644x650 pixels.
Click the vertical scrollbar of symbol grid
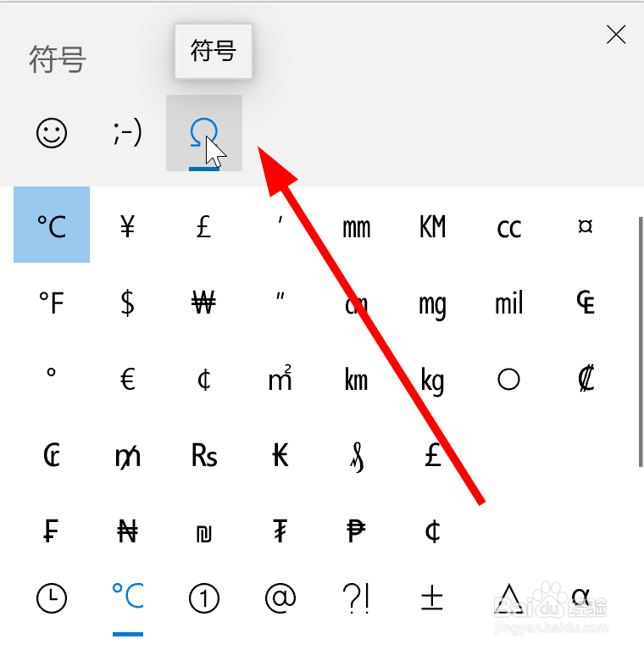pos(641,342)
